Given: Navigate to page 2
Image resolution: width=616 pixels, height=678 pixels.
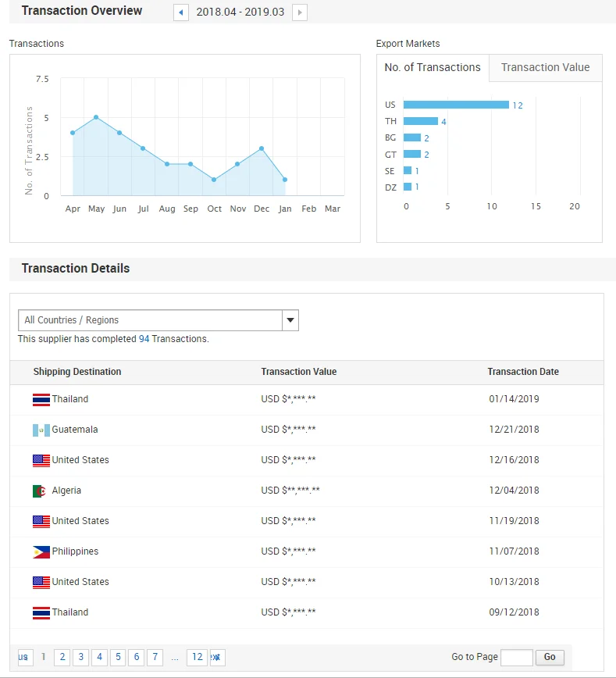Looking at the screenshot, I should [62, 658].
